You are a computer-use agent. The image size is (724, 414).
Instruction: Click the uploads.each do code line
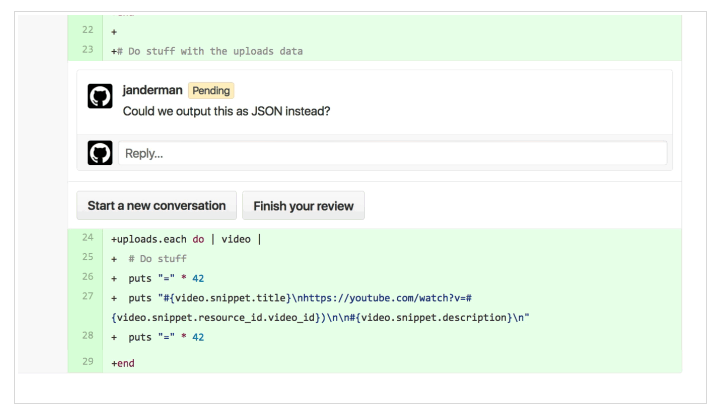tap(186, 239)
